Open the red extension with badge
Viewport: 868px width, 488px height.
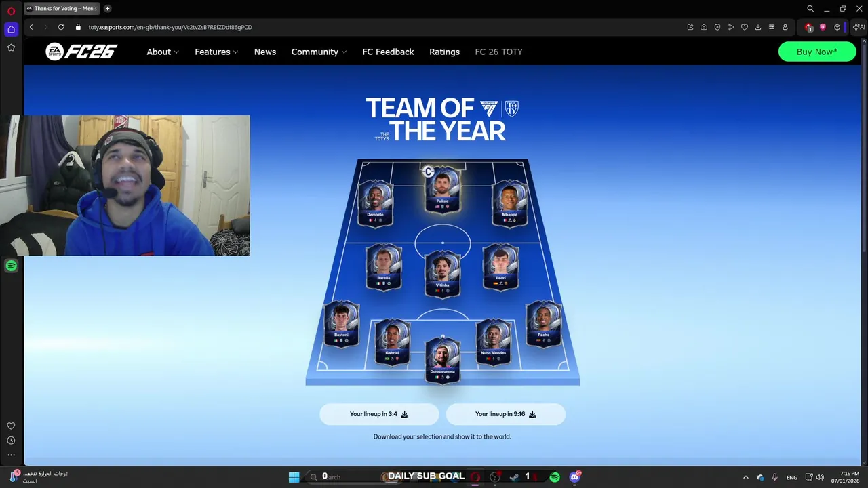pyautogui.click(x=808, y=27)
